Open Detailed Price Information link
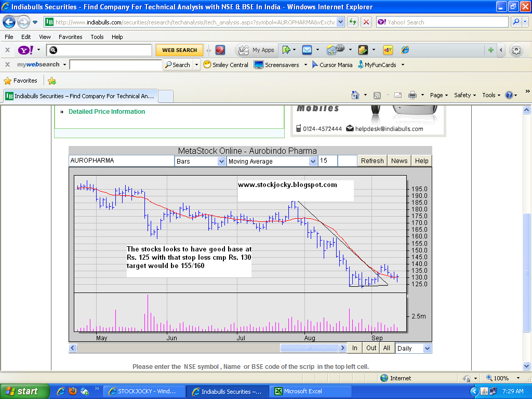The height and width of the screenshot is (399, 532). click(107, 112)
